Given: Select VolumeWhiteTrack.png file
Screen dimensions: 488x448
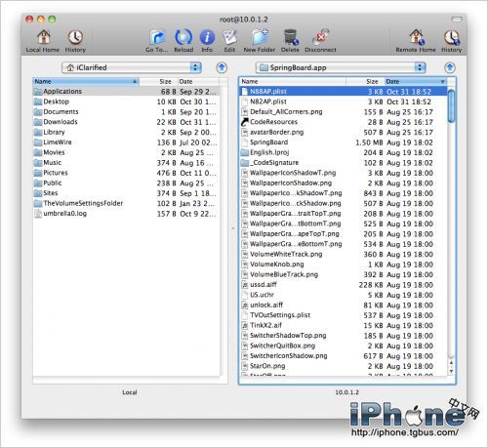Looking at the screenshot, I should tap(344, 255).
